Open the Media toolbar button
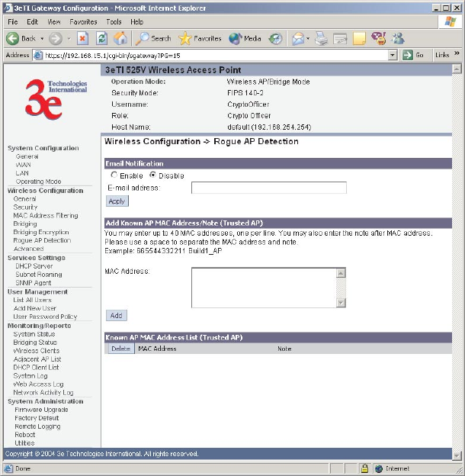Viewport: 465px width, 476px height. [x=245, y=39]
